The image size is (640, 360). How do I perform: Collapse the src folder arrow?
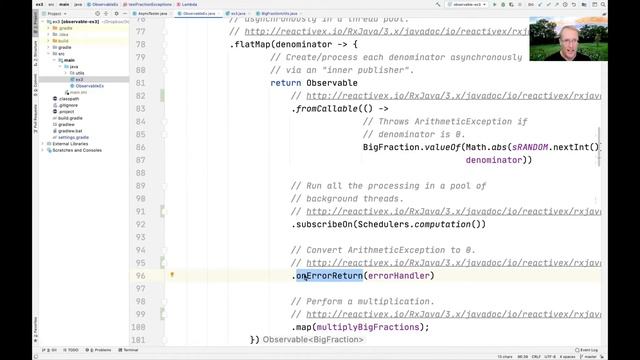[x=49, y=54]
